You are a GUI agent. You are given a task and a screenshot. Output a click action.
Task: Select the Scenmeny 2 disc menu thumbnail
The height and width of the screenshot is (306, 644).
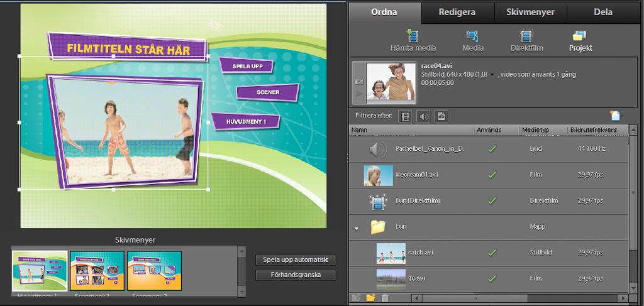point(155,271)
